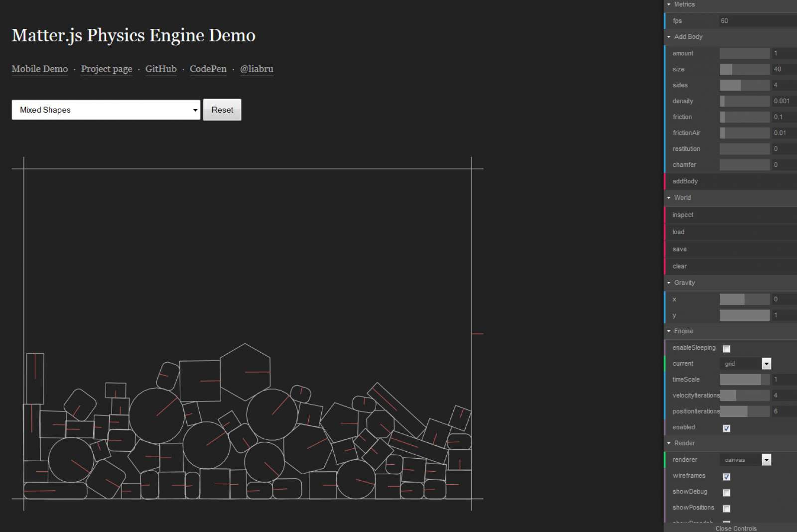Open the CodePen link
The height and width of the screenshot is (532, 797).
(x=208, y=69)
